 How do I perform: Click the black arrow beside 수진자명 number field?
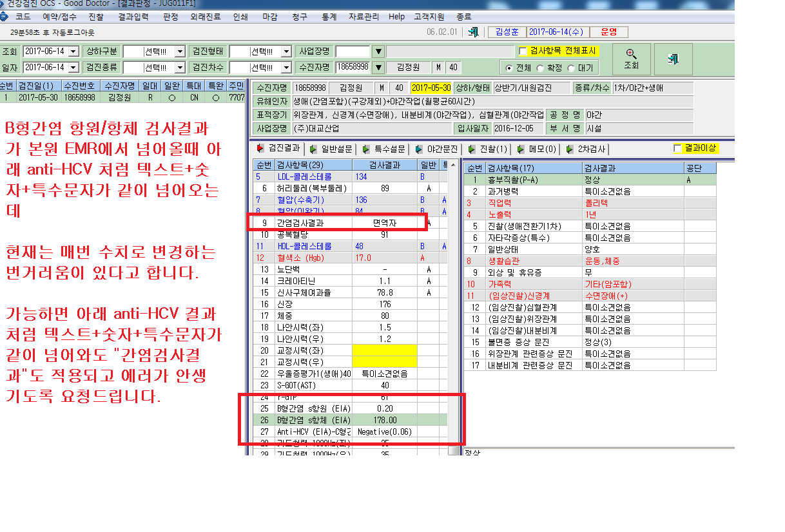pyautogui.click(x=378, y=67)
